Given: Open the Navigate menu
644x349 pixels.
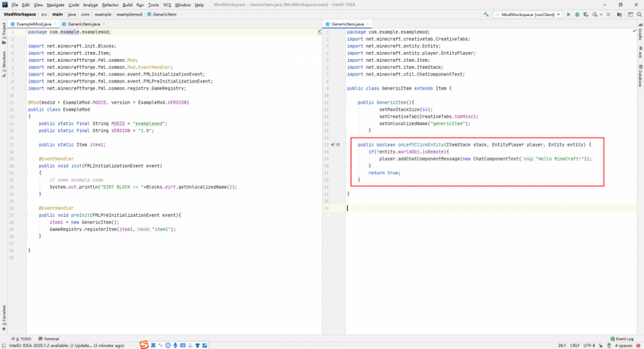Looking at the screenshot, I should 55,5.
